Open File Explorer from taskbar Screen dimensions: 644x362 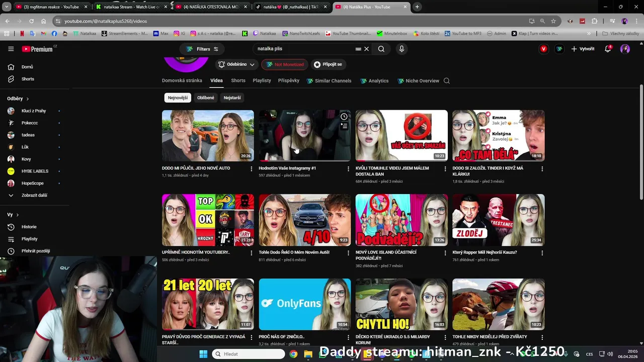click(308, 354)
